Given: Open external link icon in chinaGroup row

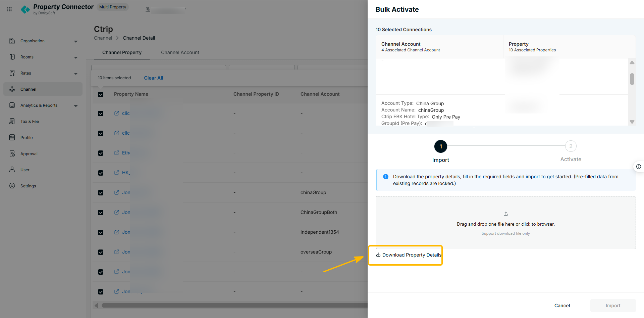Looking at the screenshot, I should pyautogui.click(x=117, y=192).
